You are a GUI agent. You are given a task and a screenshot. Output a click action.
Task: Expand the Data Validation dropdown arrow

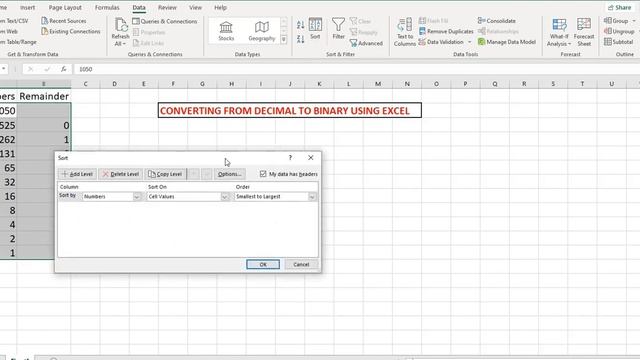point(469,42)
